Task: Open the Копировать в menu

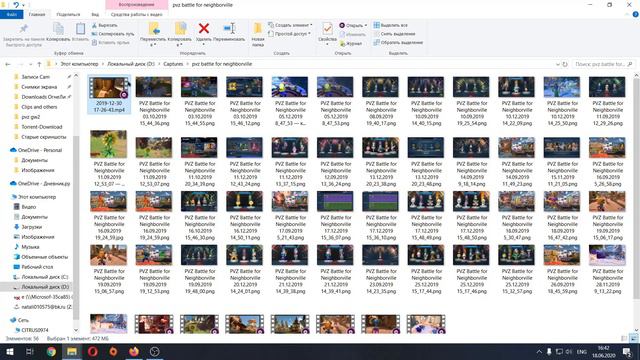Action: (179, 34)
